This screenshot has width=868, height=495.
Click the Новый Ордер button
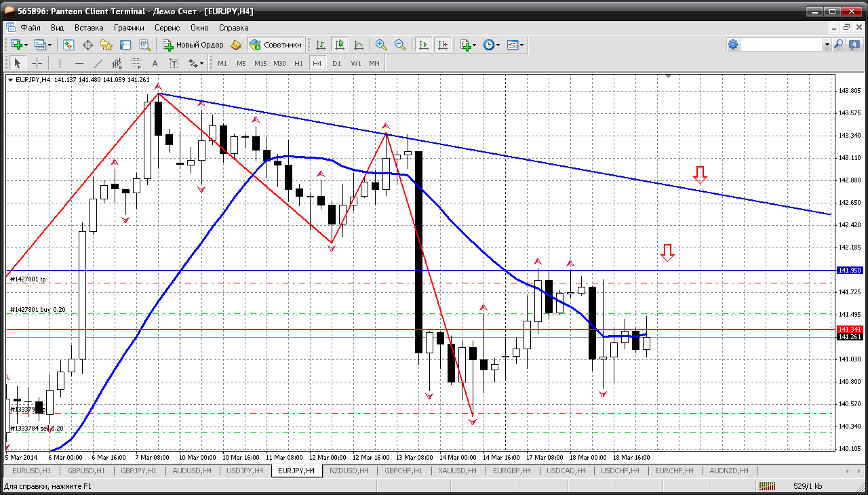[193, 45]
